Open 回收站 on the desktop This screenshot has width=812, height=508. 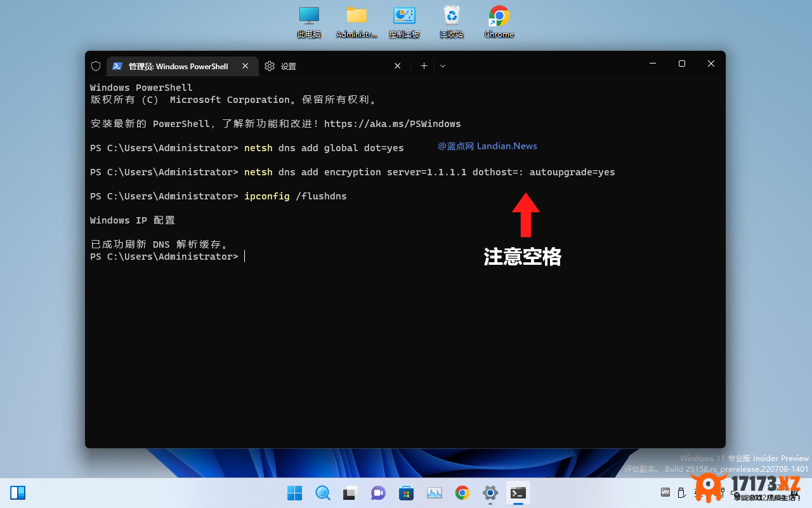point(452,22)
